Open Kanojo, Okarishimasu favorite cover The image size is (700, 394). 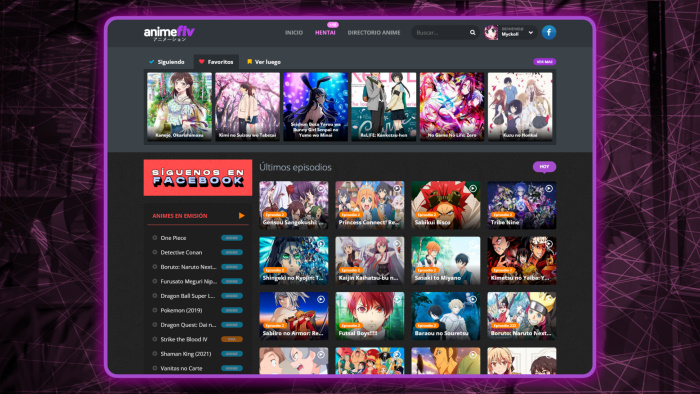(x=179, y=107)
